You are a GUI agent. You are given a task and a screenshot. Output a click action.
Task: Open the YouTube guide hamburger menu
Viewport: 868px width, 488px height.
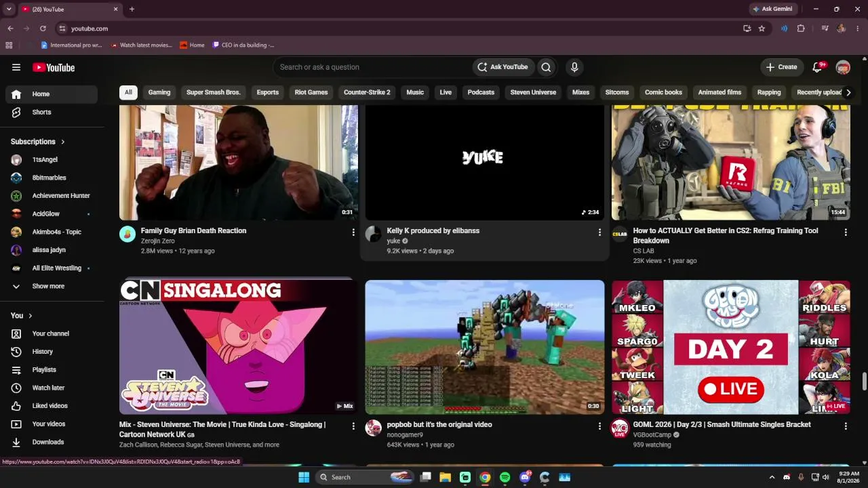pos(16,67)
